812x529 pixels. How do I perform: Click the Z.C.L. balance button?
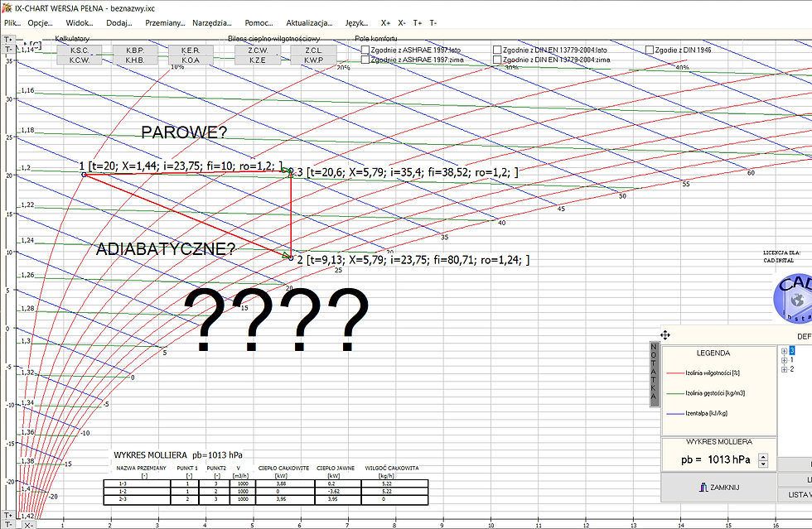pos(313,50)
